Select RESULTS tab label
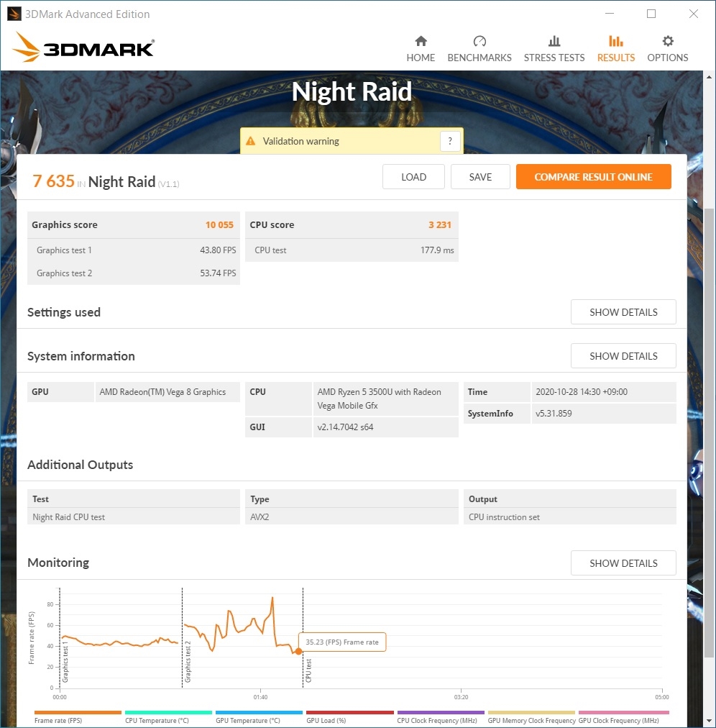Viewport: 716px width, 728px height. coord(616,58)
